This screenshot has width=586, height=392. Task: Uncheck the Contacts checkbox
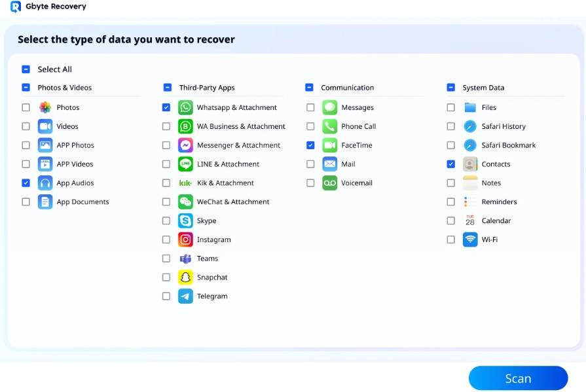(451, 164)
